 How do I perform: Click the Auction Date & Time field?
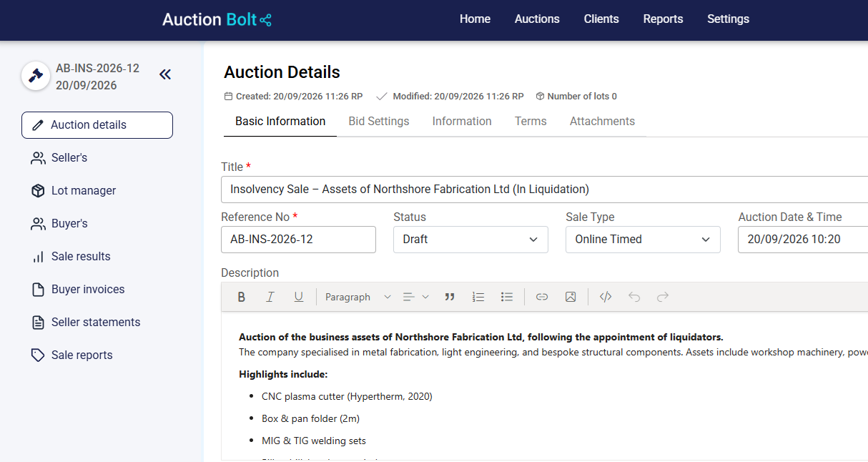(803, 240)
